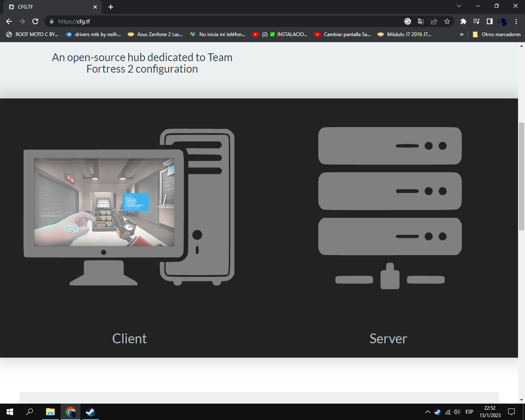Open the media controls icon
Screen dimensions: 525x420
477,21
